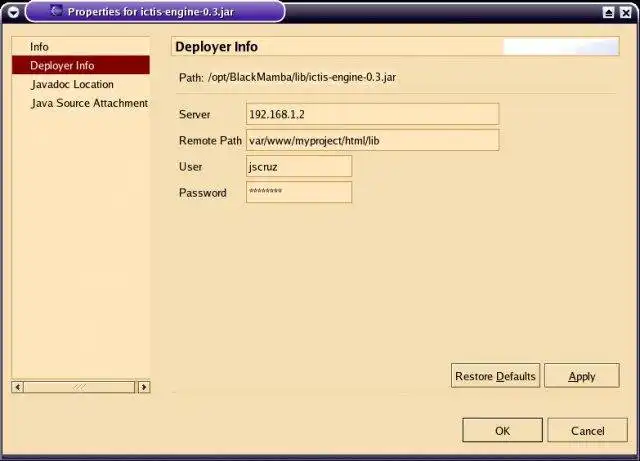Confirm the dialog with OK
Image resolution: width=640 pixels, height=461 pixels.
(502, 430)
